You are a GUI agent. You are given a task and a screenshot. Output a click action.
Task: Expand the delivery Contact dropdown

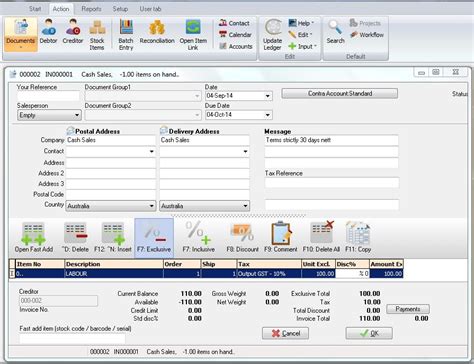(x=245, y=152)
